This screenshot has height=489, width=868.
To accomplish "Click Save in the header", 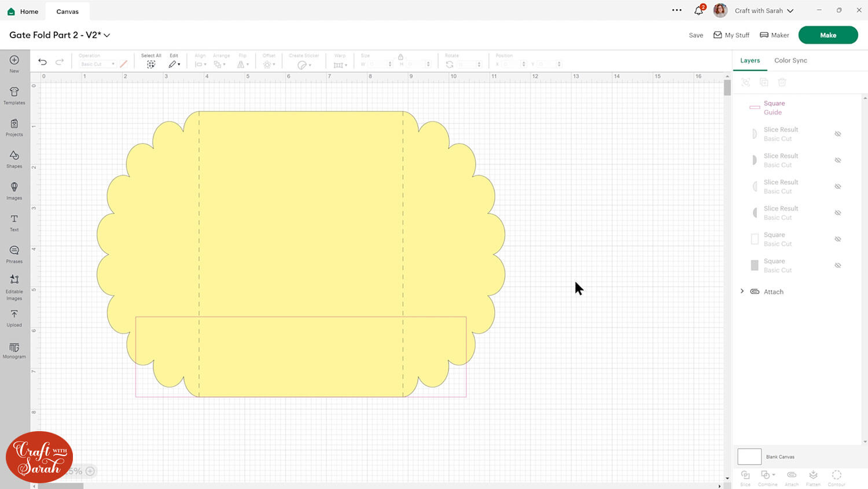I will pyautogui.click(x=696, y=35).
